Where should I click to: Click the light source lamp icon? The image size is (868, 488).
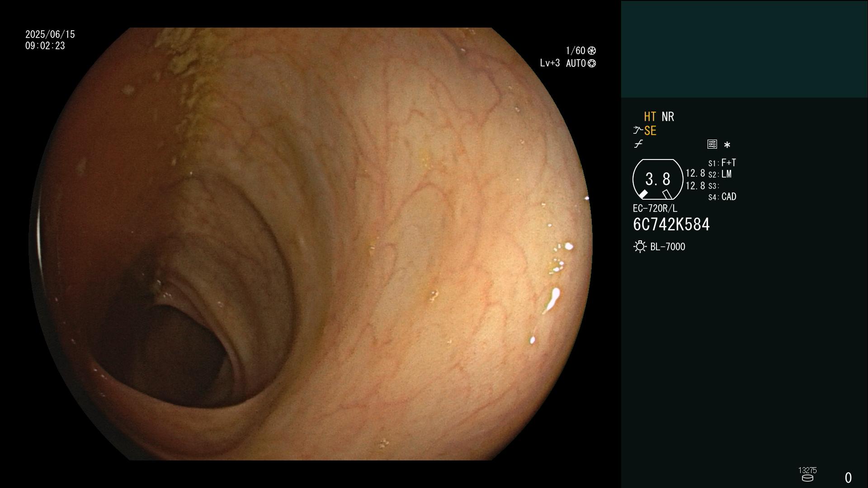tap(640, 247)
